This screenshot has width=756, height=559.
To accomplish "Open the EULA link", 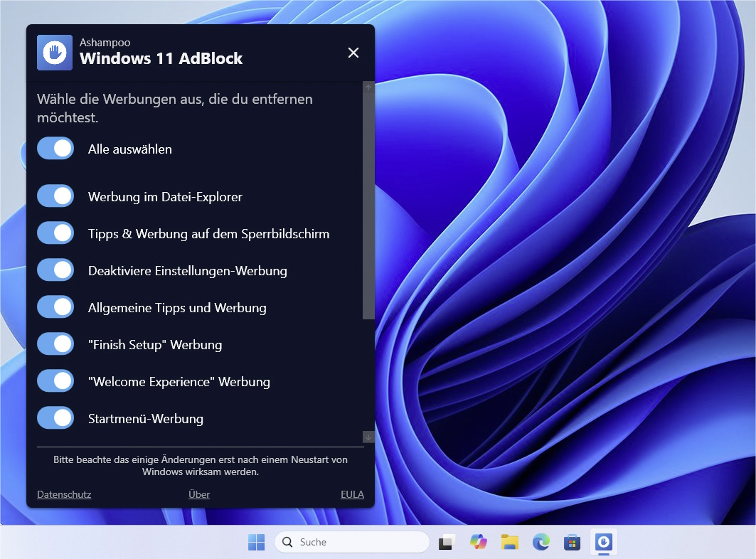I will point(353,494).
